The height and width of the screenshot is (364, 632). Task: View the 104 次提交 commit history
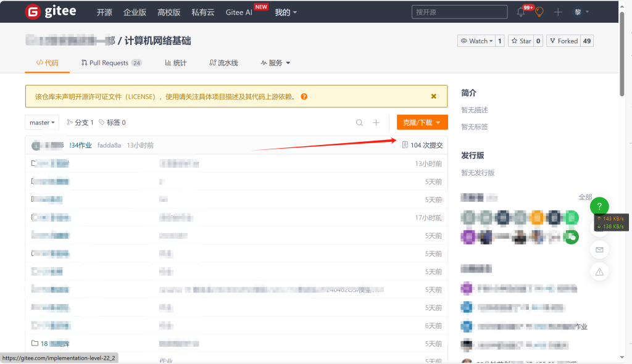click(x=423, y=146)
